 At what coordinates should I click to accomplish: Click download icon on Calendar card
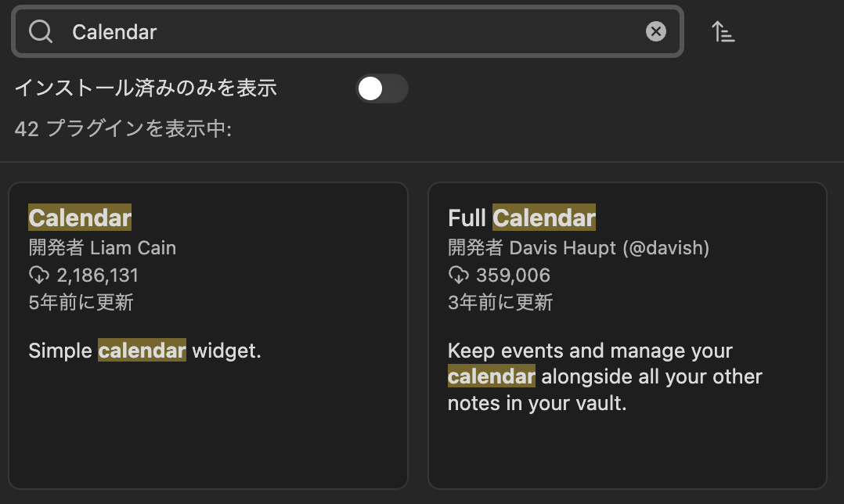(x=38, y=275)
